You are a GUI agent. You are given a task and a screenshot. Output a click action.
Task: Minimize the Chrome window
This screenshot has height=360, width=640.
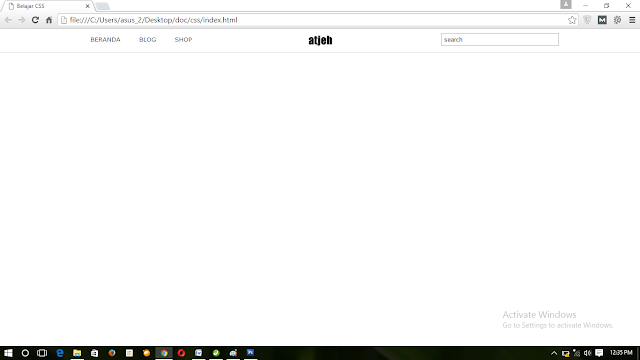(x=586, y=6)
